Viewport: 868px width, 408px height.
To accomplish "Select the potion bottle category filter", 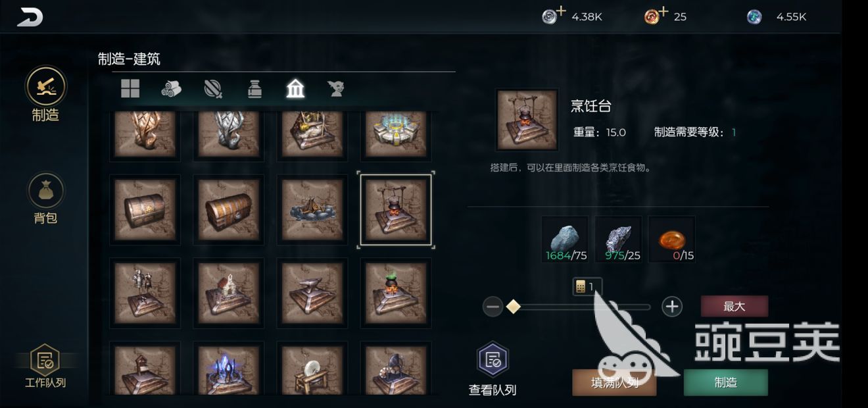I will coord(255,89).
